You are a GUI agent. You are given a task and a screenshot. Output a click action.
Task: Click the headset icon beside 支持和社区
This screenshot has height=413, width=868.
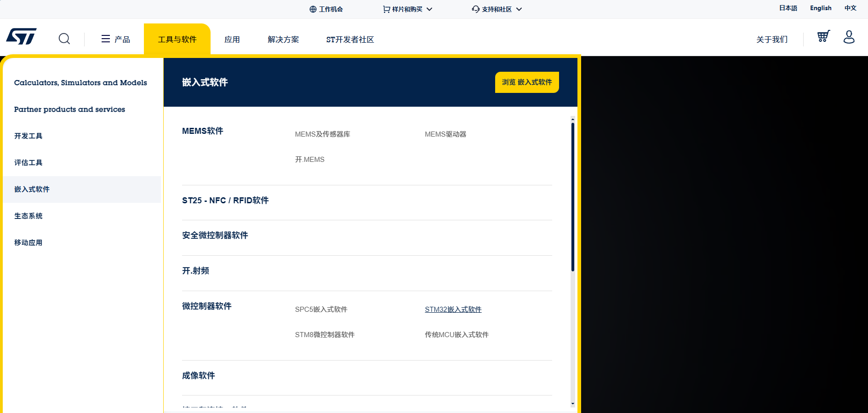475,9
